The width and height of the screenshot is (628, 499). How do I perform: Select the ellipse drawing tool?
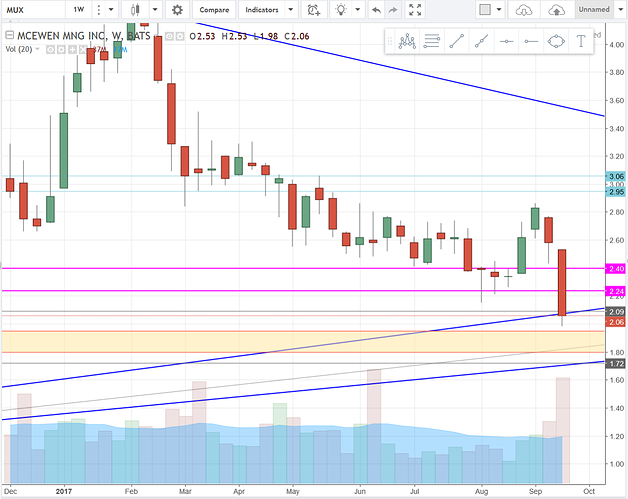556,41
